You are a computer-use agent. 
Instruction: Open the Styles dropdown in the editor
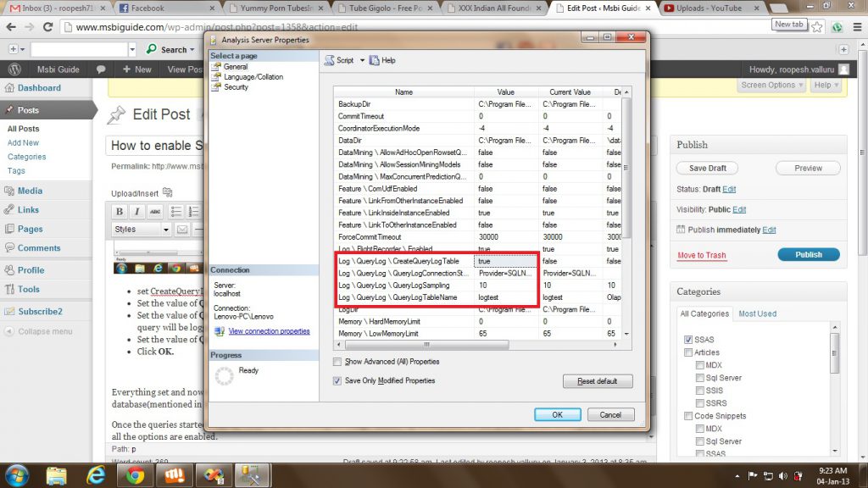139,229
